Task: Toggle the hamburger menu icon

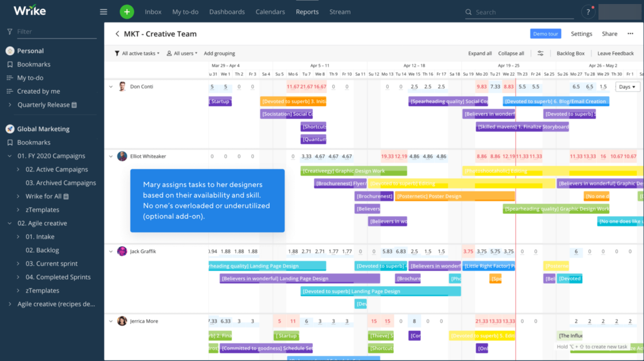Action: coord(104,12)
